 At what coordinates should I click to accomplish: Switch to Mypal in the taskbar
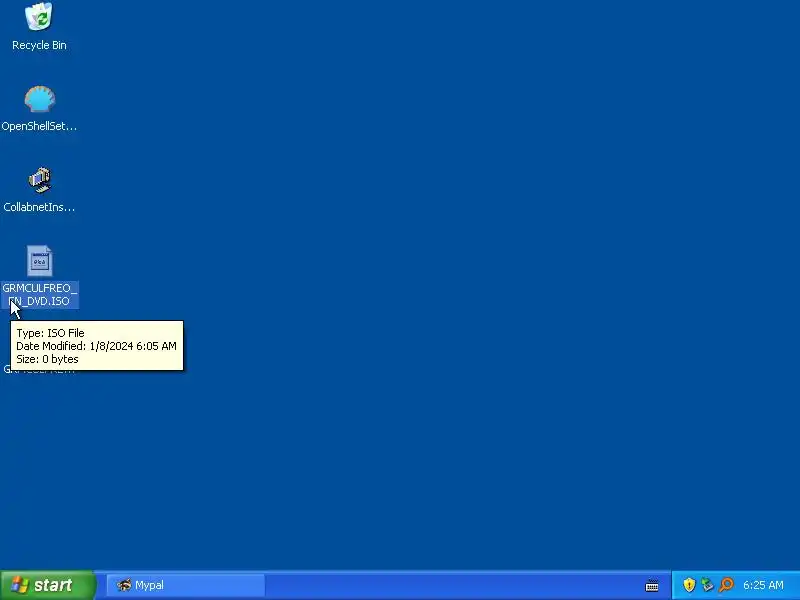coord(186,585)
